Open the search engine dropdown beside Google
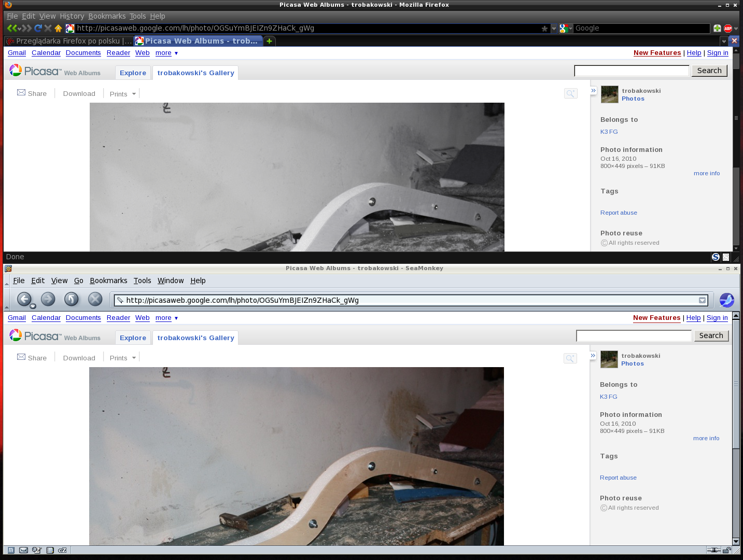The width and height of the screenshot is (743, 560). tap(566, 29)
